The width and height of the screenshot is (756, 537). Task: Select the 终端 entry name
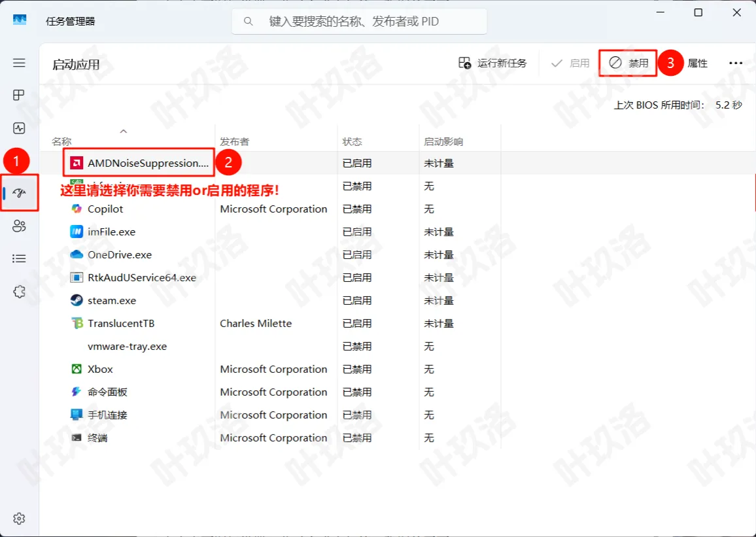[x=97, y=438]
